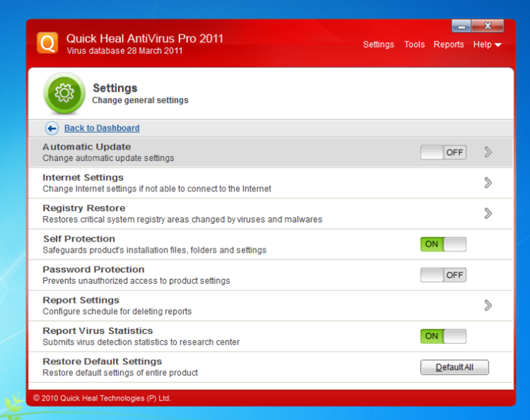This screenshot has height=420, width=530.
Task: Click '© 2010 Quick Heal Technologies' footer text
Action: 102,398
